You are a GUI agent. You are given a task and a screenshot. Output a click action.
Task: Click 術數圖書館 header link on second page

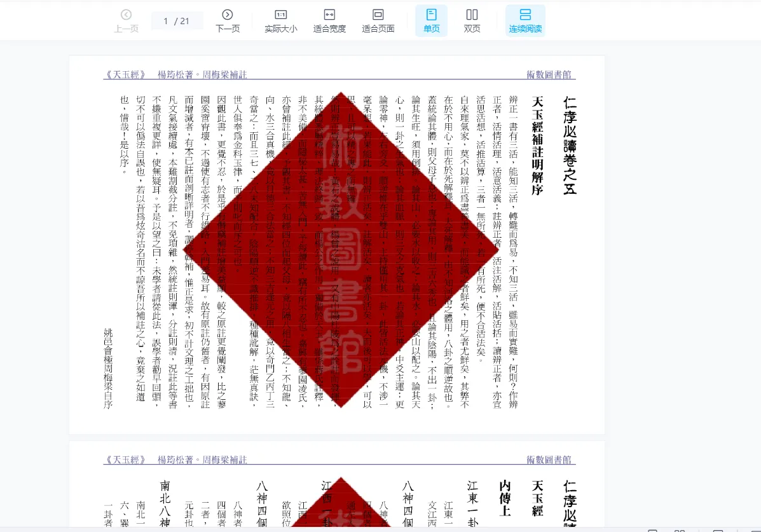(549, 460)
